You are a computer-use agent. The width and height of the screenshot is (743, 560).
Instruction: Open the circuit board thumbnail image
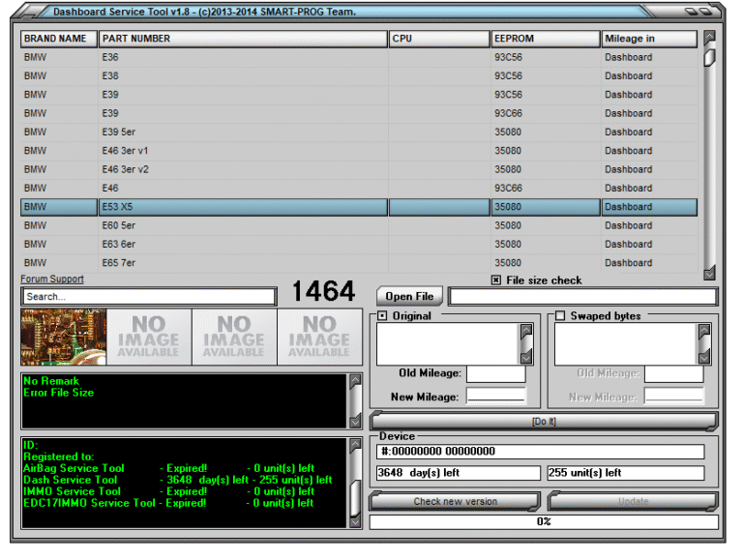point(64,337)
